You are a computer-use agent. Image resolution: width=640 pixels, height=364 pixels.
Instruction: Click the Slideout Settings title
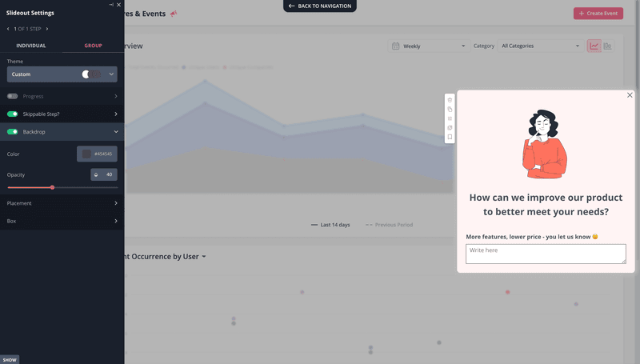click(30, 13)
